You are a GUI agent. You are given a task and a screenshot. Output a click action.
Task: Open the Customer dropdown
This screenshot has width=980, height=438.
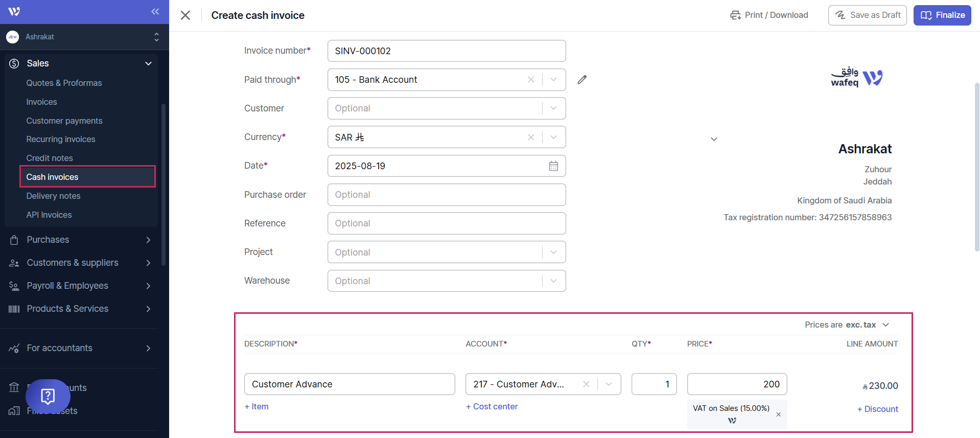point(553,108)
